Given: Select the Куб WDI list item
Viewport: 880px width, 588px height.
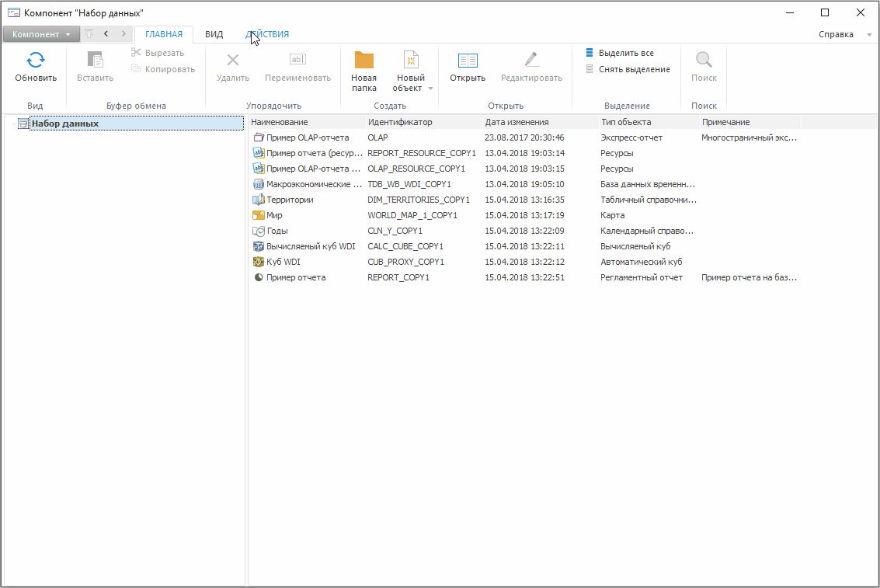Looking at the screenshot, I should point(283,262).
